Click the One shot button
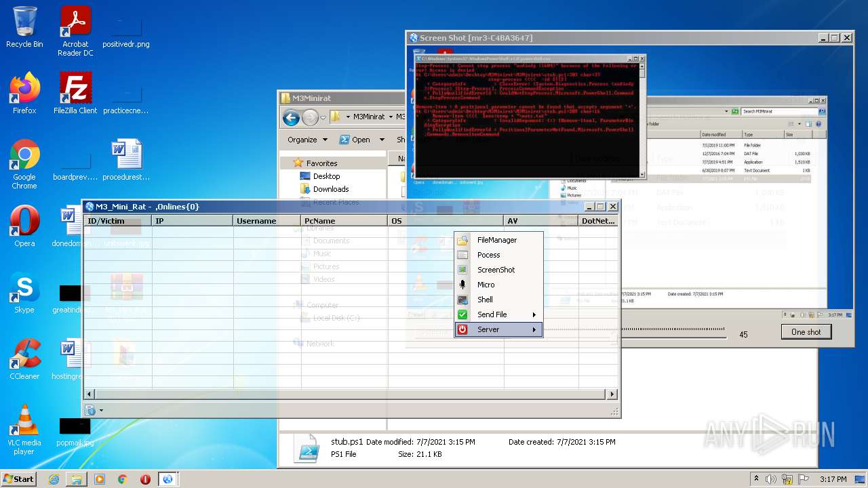Image resolution: width=868 pixels, height=488 pixels. coord(806,332)
